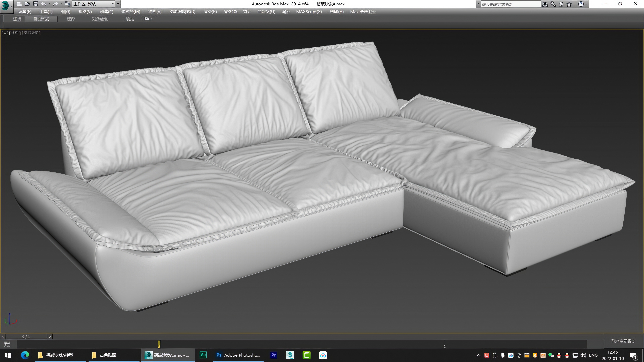Switch to the 建模 ribbon tab

[17, 19]
